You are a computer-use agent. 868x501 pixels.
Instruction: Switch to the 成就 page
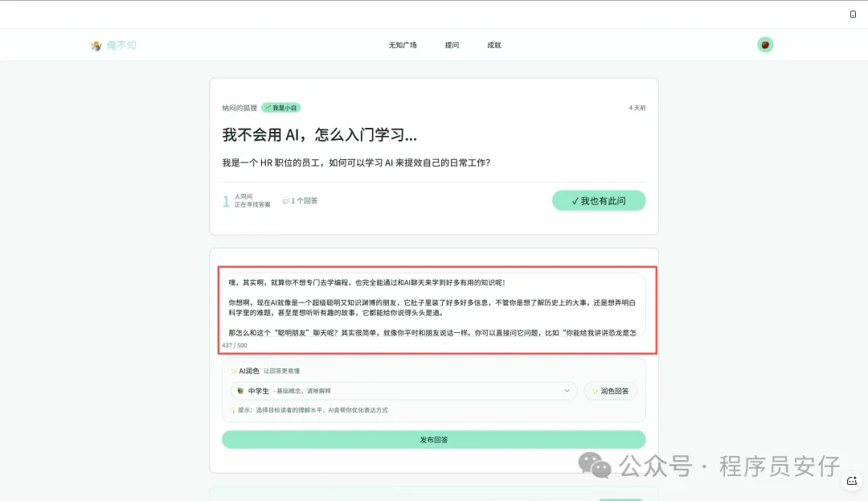click(x=493, y=45)
